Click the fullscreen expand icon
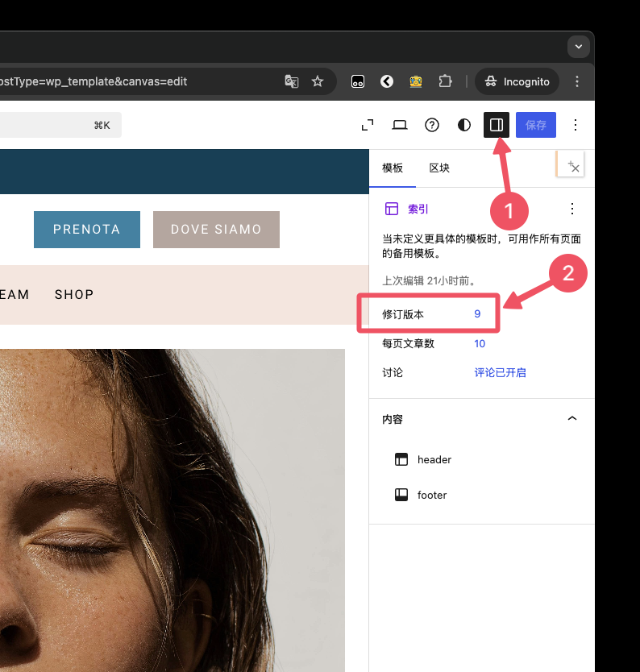The width and height of the screenshot is (640, 672). [x=368, y=125]
